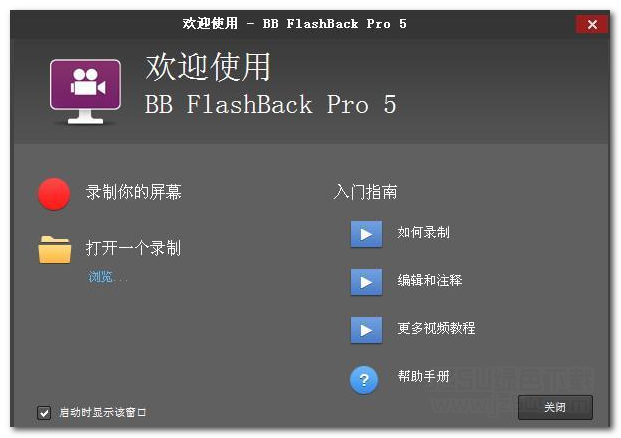Click the blue question mark help icon
This screenshot has width=621, height=438.
pos(364,380)
